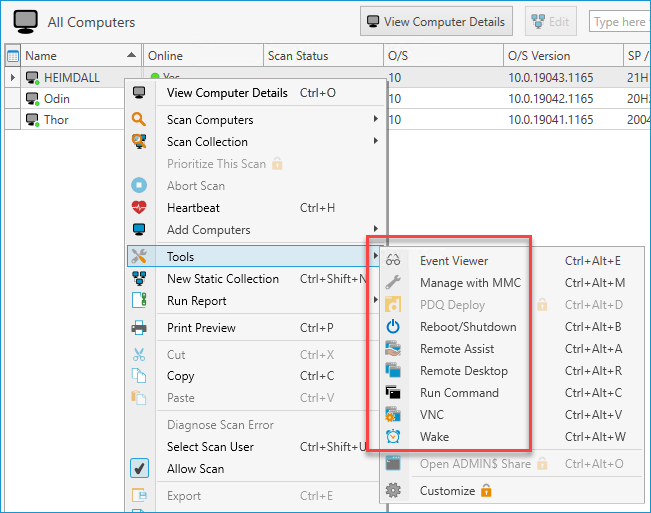Click the Remote Assist handshake icon

[393, 349]
